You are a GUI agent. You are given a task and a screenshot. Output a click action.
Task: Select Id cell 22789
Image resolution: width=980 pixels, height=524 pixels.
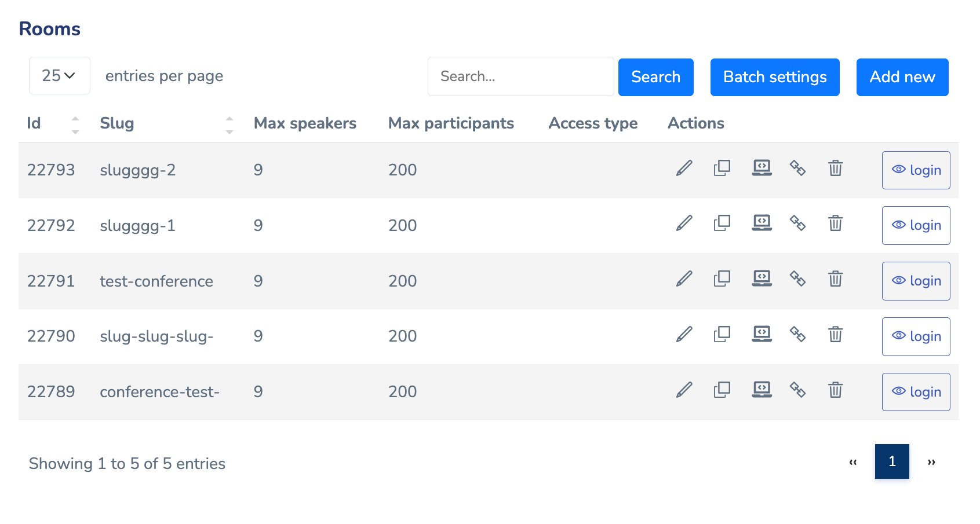(x=51, y=391)
